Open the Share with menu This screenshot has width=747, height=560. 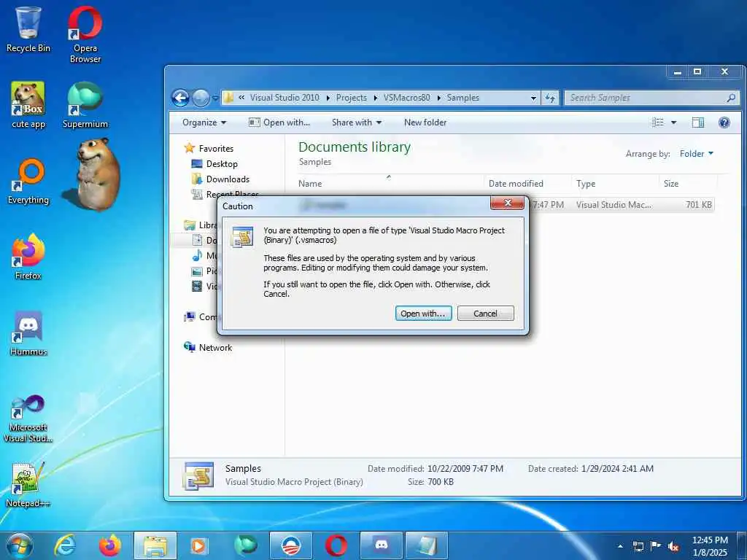click(x=356, y=122)
